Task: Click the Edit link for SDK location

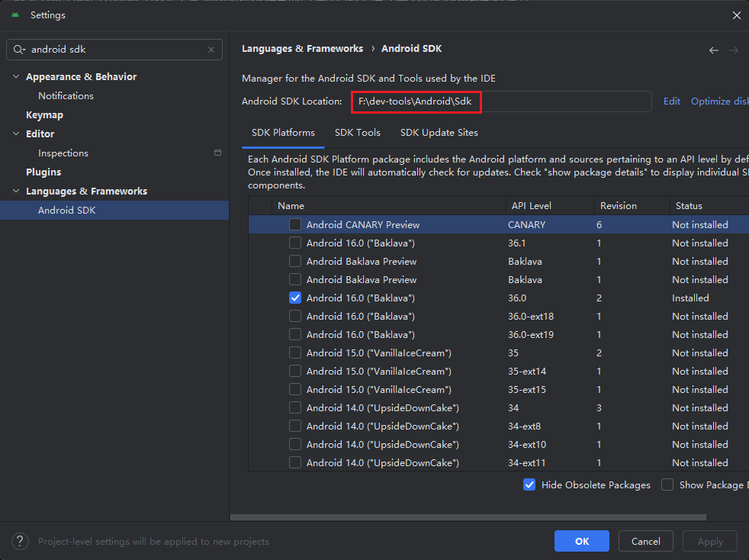Action: pyautogui.click(x=671, y=101)
